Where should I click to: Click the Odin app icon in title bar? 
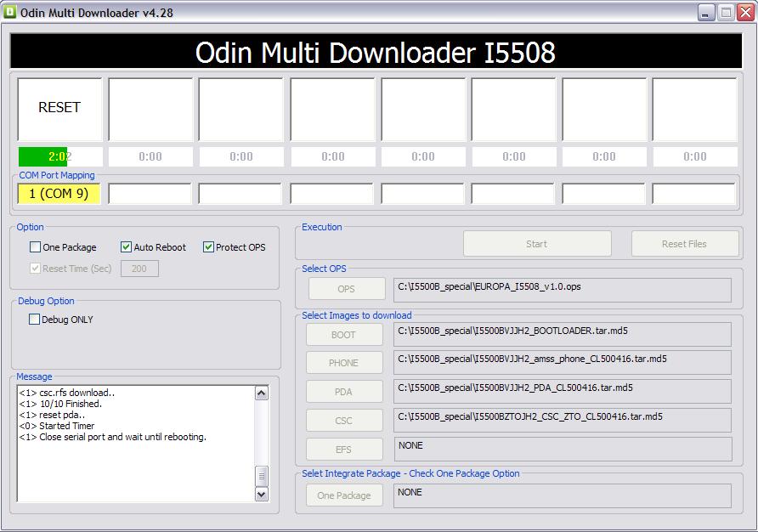tap(11, 12)
